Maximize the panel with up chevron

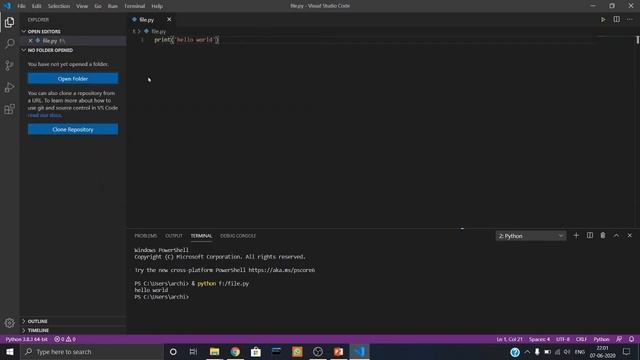coord(616,236)
